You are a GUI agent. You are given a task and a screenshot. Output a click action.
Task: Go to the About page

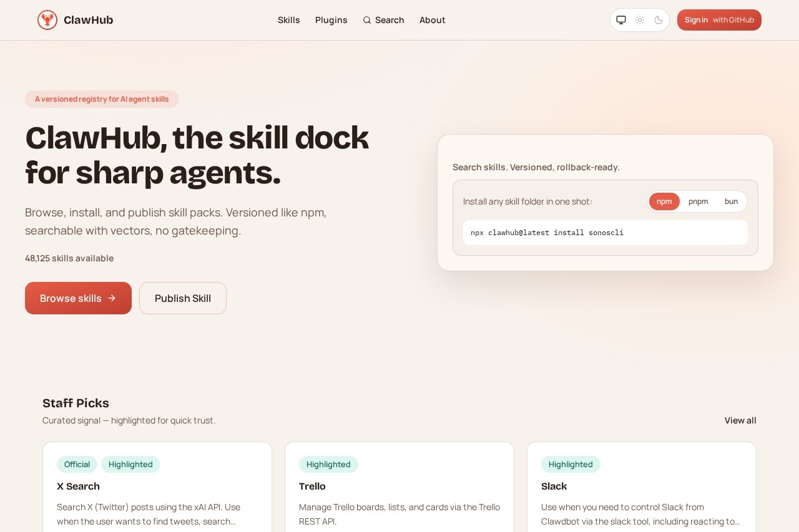[x=432, y=20]
